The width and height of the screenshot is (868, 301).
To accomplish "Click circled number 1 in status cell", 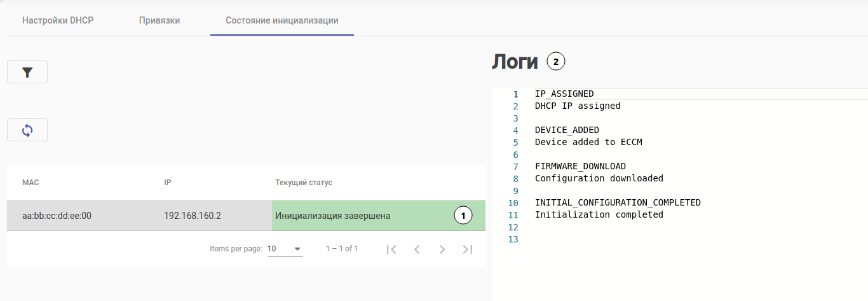I will click(463, 216).
